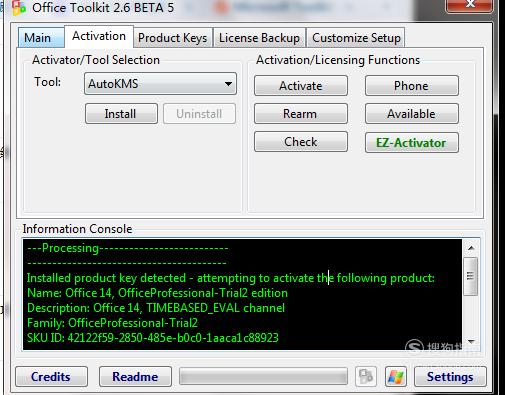Open the License Backup tab
Viewport: 505px width, 395px height.
259,38
